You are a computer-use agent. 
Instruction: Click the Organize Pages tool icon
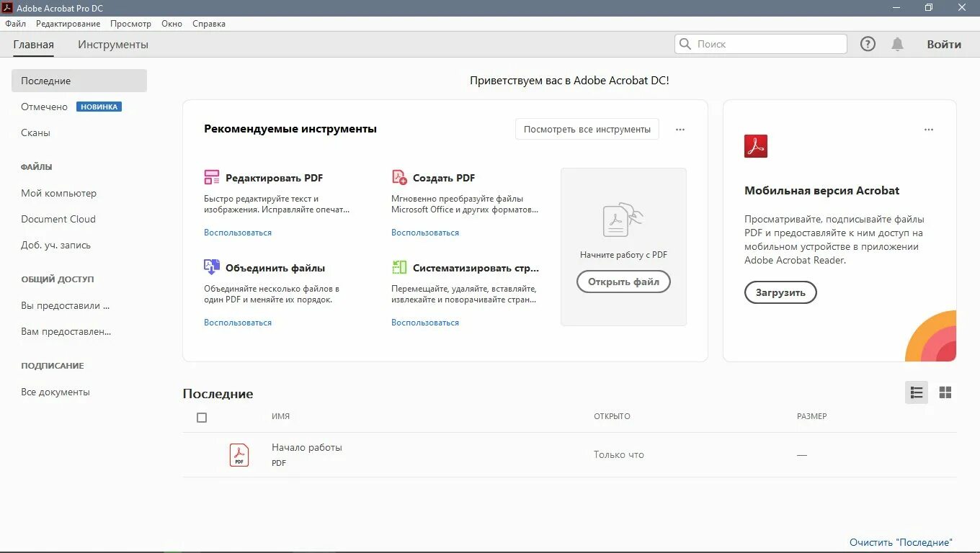click(x=399, y=267)
